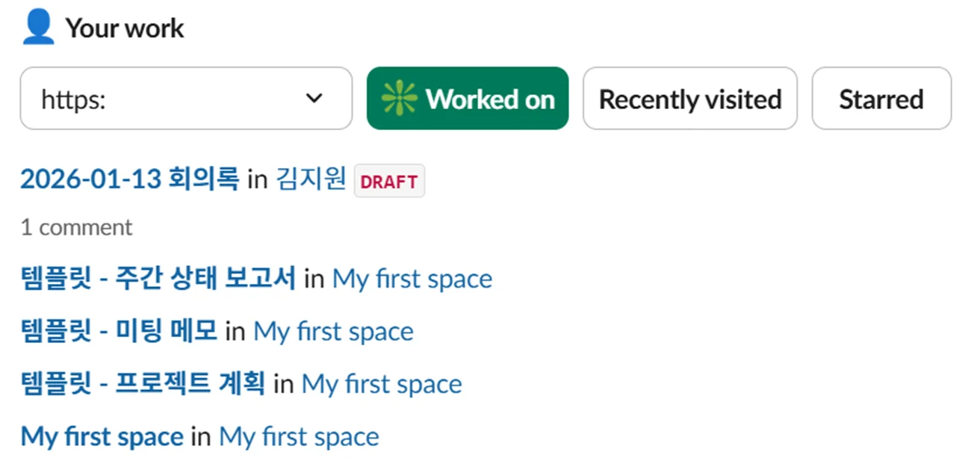Switch to the Recently visited tab
This screenshot has height=476, width=980.
coord(689,99)
